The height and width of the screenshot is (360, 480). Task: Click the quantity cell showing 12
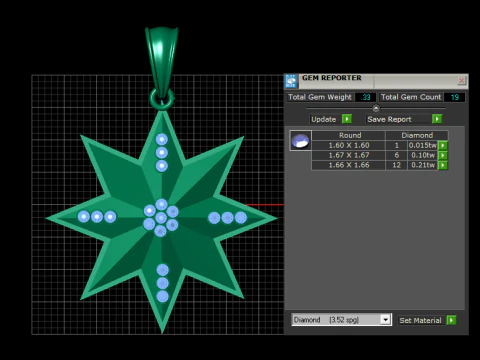(x=396, y=165)
